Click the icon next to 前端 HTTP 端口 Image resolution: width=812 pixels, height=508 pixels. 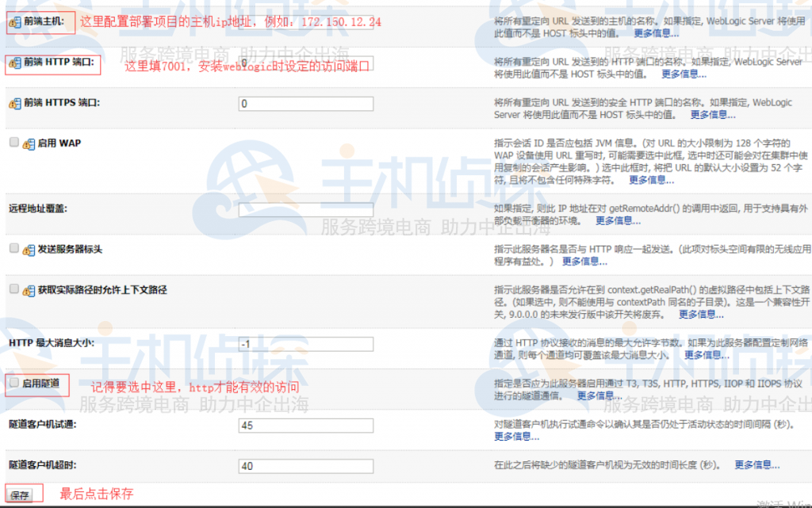coord(13,61)
